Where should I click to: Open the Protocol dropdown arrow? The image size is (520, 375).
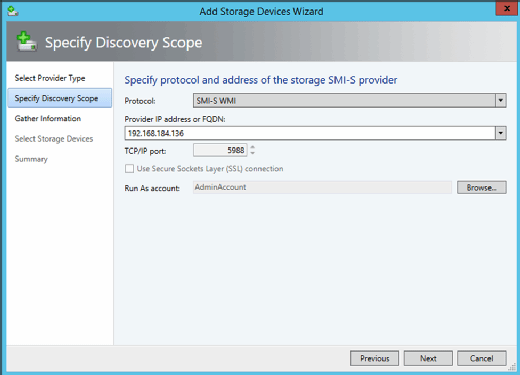pos(501,100)
